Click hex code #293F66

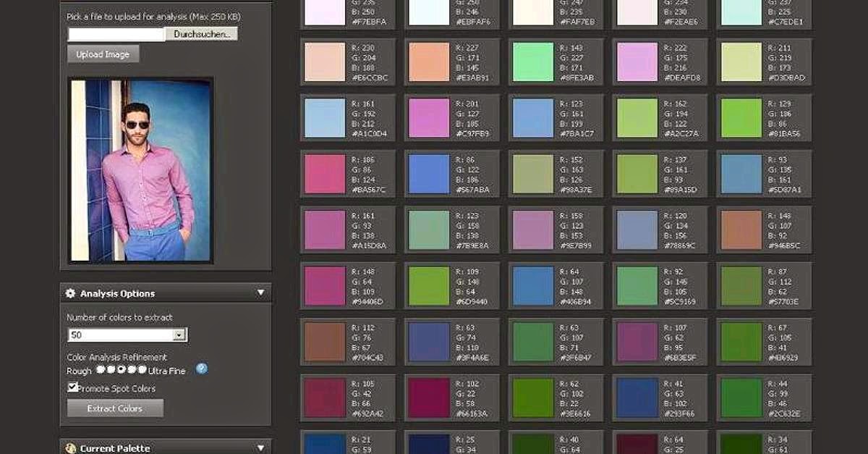[x=679, y=413]
